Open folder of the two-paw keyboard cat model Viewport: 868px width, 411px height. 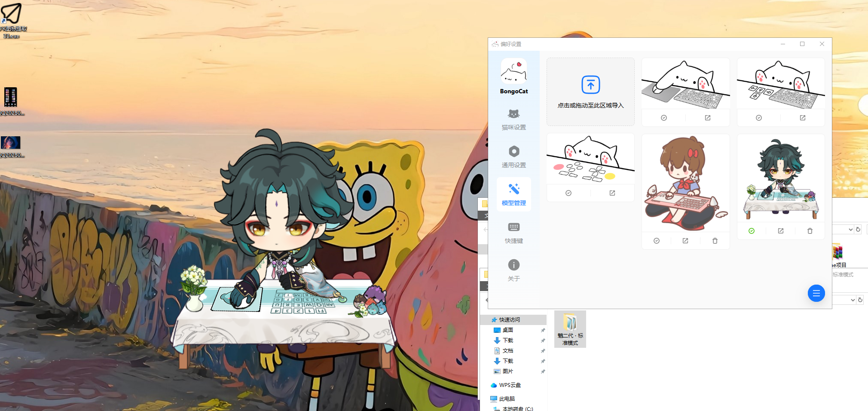tap(802, 118)
